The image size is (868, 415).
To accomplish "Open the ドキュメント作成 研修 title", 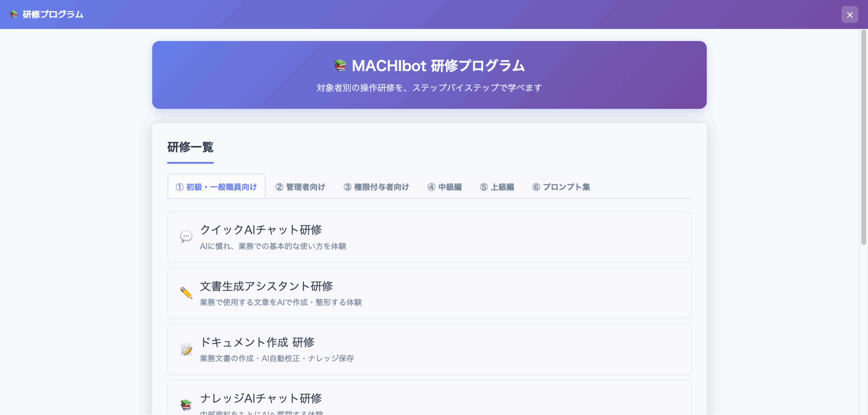I will click(257, 342).
